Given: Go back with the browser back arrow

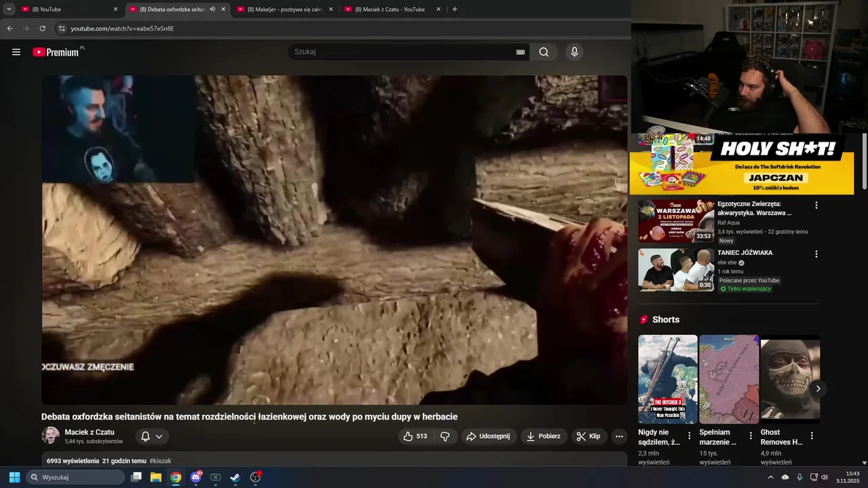Looking at the screenshot, I should coord(9,28).
